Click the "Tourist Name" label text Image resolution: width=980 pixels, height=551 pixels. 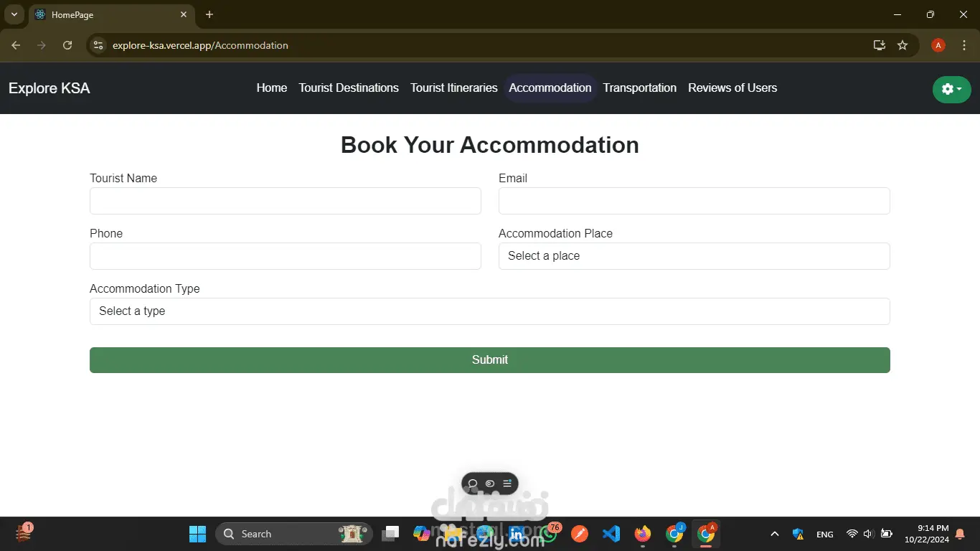coord(123,179)
